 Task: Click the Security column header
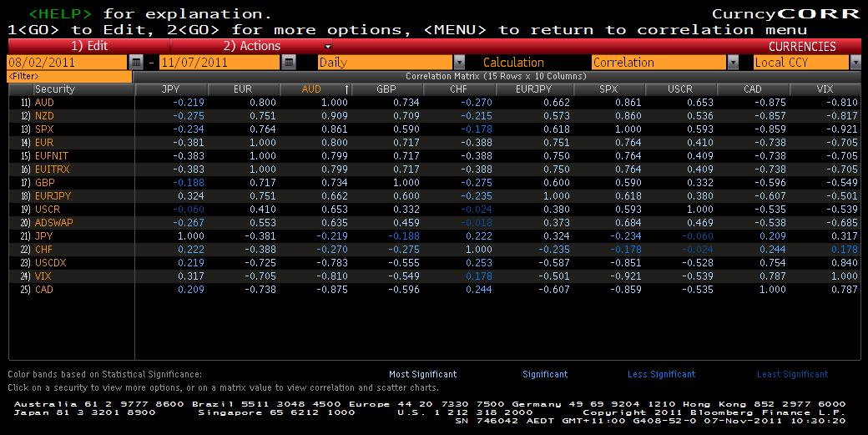click(55, 89)
